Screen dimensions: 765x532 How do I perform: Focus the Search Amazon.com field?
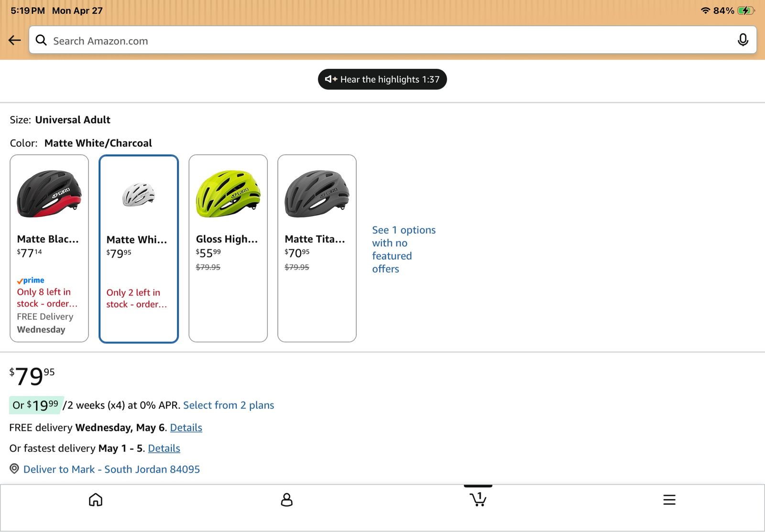(x=382, y=41)
